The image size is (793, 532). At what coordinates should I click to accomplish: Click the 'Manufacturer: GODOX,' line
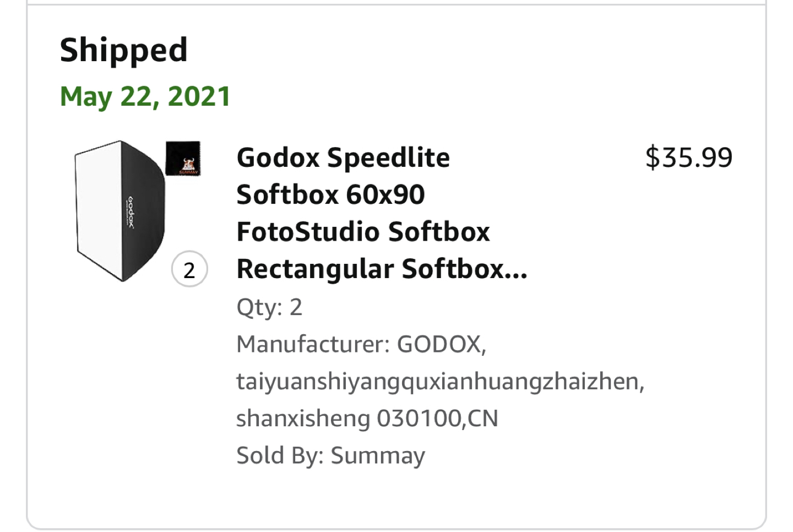click(x=361, y=345)
